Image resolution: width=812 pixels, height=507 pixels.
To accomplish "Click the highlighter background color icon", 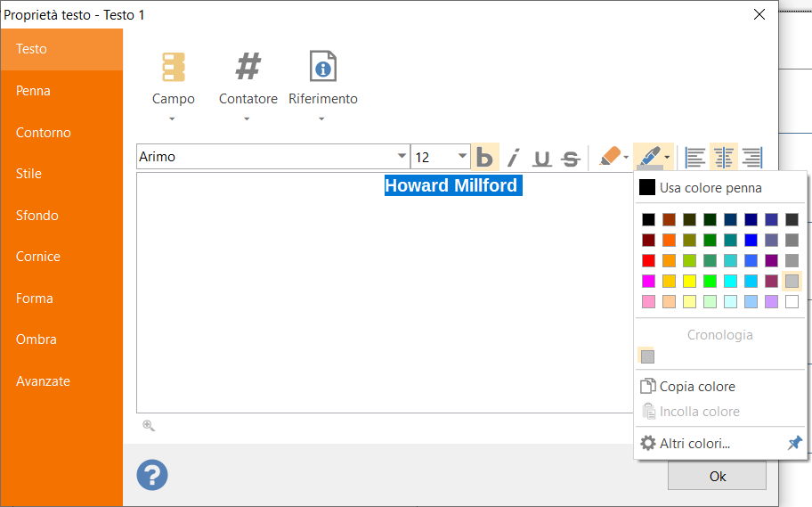I will click(610, 156).
